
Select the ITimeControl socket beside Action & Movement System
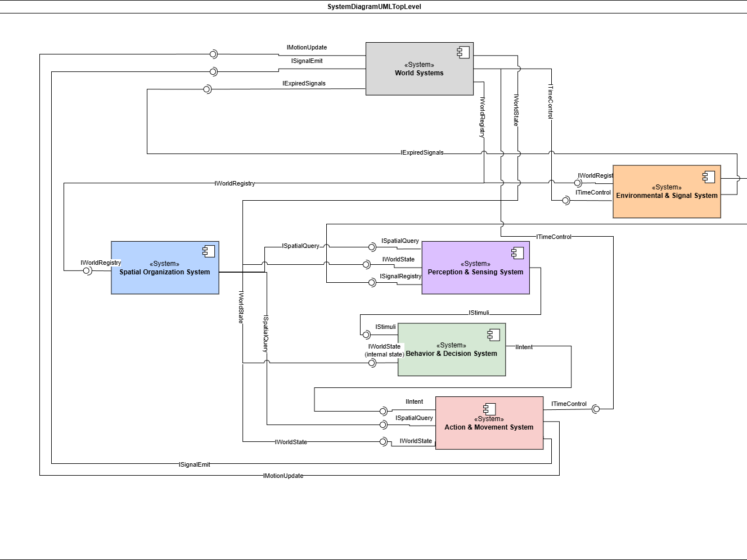click(596, 409)
